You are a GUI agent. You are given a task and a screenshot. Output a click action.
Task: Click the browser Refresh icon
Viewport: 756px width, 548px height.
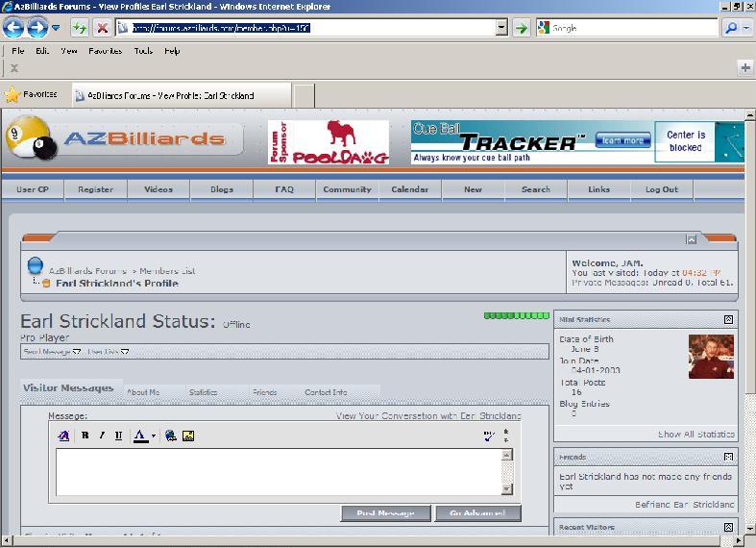click(x=80, y=28)
